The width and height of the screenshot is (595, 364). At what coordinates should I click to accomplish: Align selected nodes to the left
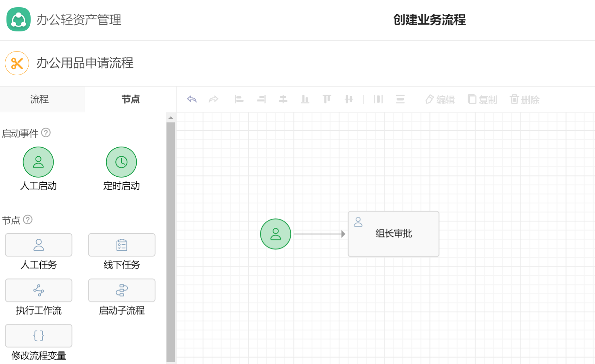click(239, 99)
